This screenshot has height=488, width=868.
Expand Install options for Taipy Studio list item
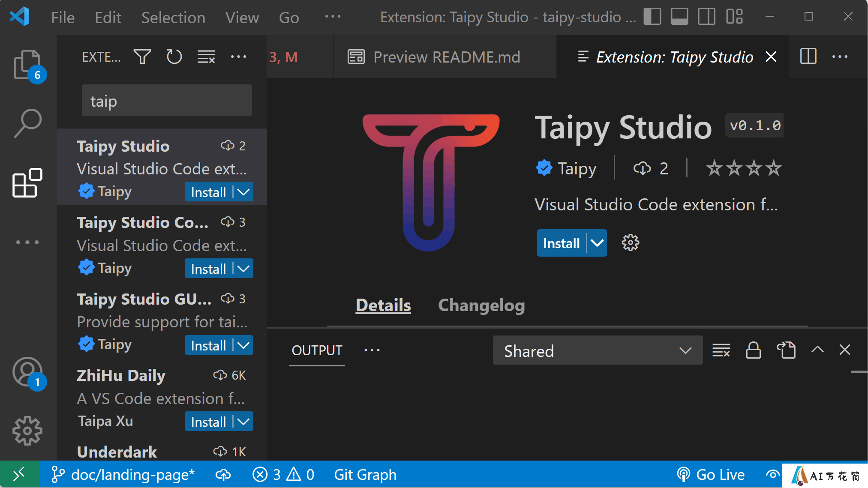pos(243,192)
